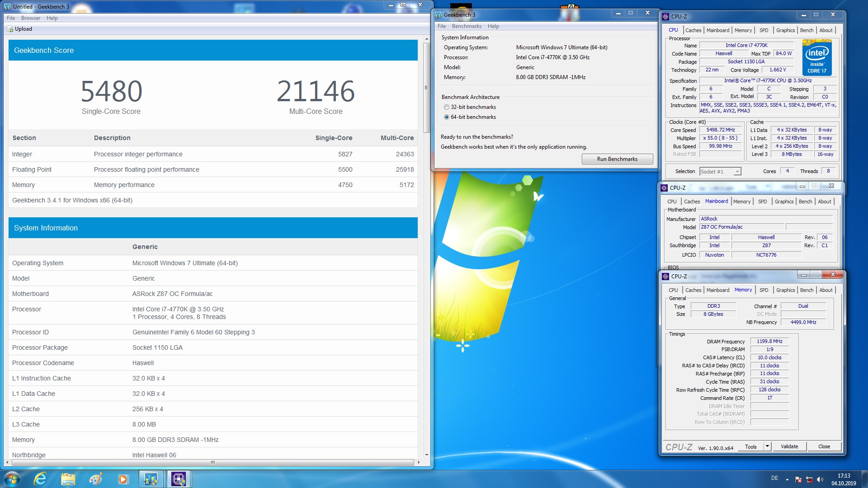Click Core Speed value 5498.72 MHz
This screenshot has width=868, height=488.
721,130
